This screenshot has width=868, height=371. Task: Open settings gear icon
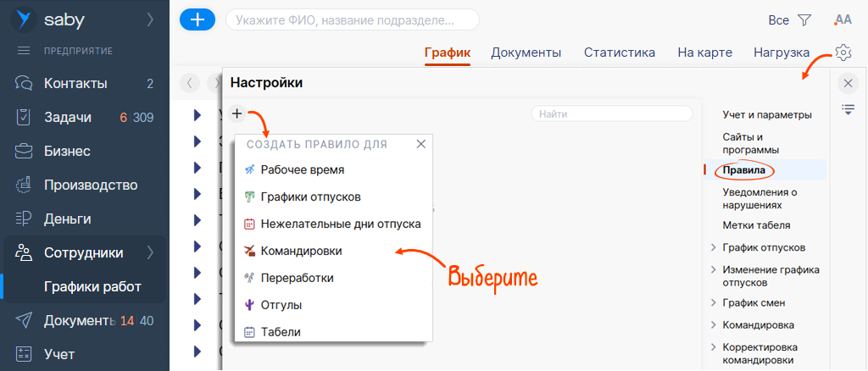click(x=843, y=53)
